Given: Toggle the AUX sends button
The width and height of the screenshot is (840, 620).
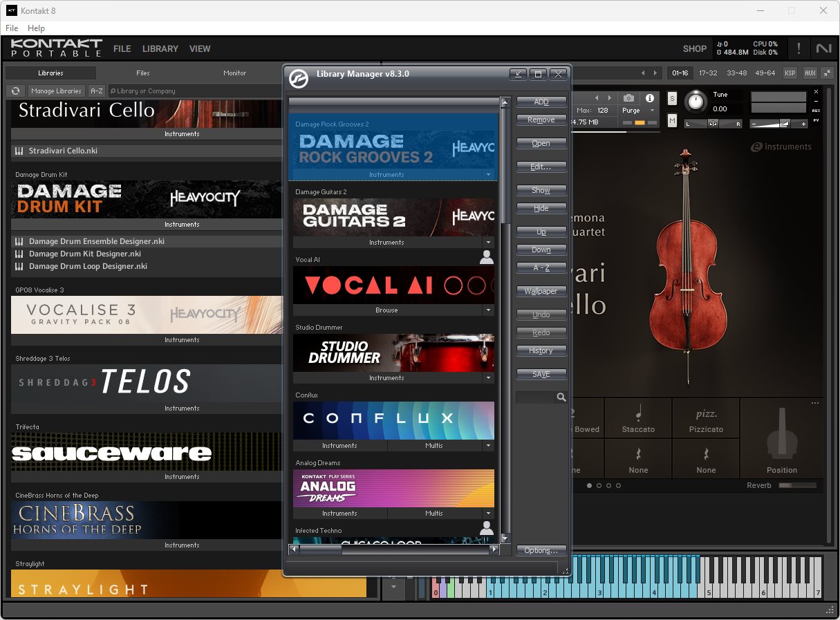Looking at the screenshot, I should coord(810,73).
